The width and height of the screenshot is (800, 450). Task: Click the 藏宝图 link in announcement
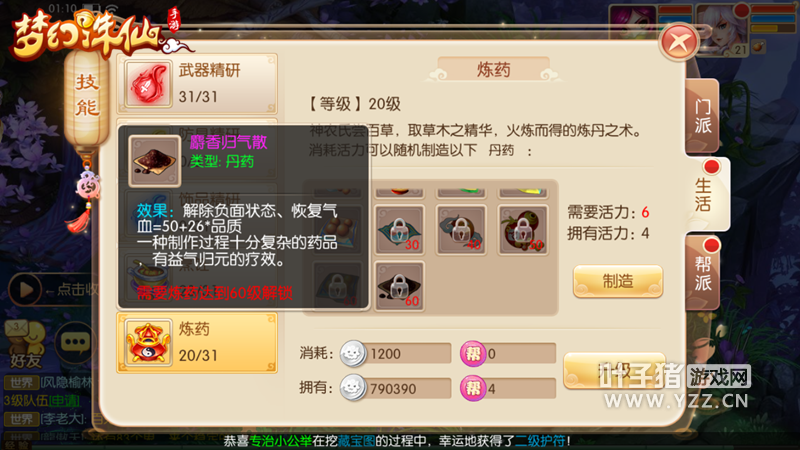pyautogui.click(x=356, y=441)
